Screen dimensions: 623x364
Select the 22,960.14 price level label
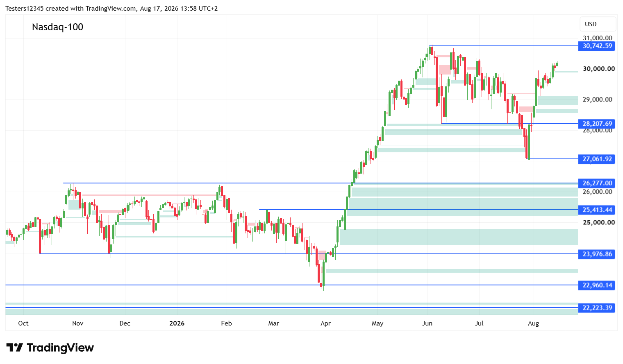596,285
